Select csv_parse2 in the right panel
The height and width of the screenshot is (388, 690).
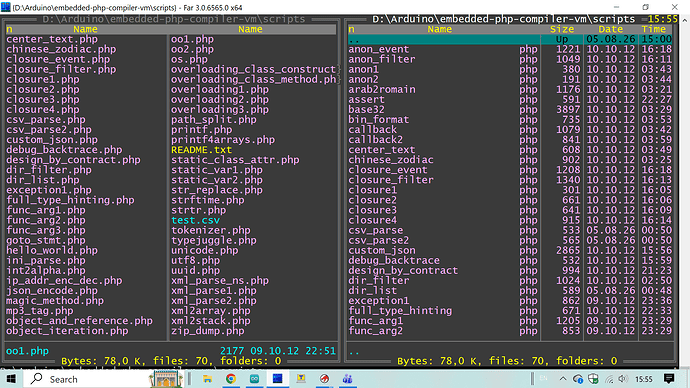[x=378, y=240]
